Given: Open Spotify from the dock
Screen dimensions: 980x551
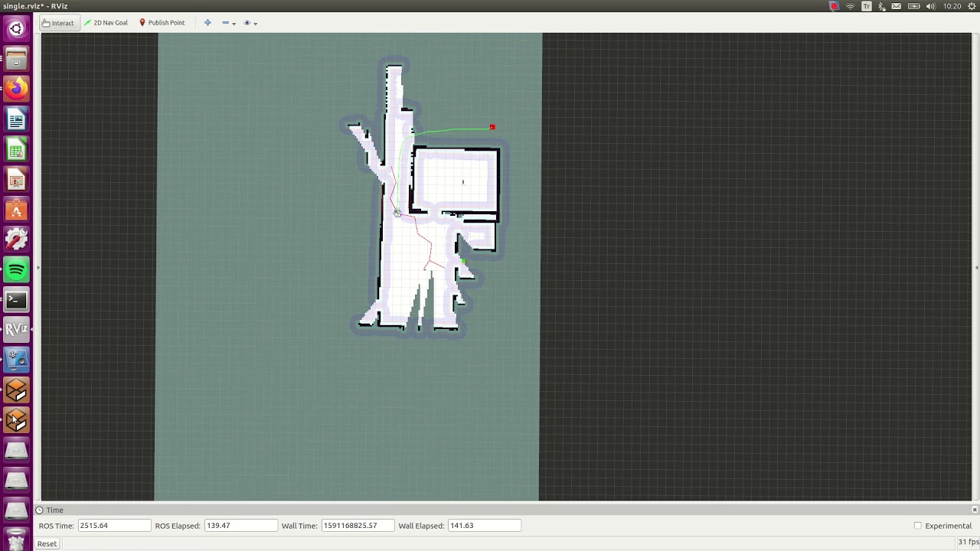Looking at the screenshot, I should pyautogui.click(x=16, y=269).
